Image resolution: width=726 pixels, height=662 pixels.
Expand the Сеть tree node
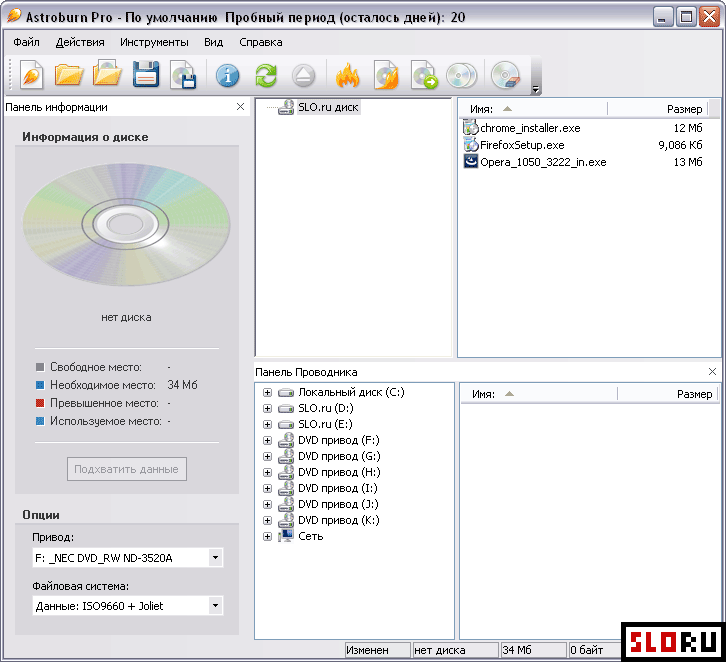click(x=267, y=536)
